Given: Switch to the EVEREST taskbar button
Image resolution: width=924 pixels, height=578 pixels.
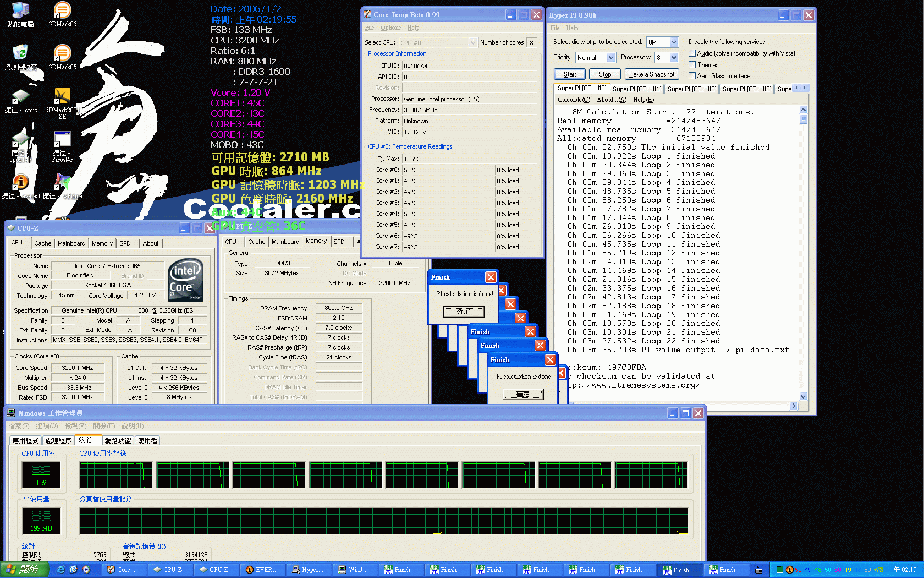Looking at the screenshot, I should 264,570.
